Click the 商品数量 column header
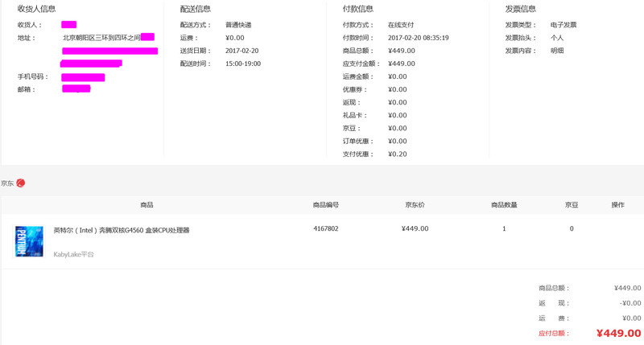Image resolution: width=644 pixels, height=345 pixels. point(504,205)
